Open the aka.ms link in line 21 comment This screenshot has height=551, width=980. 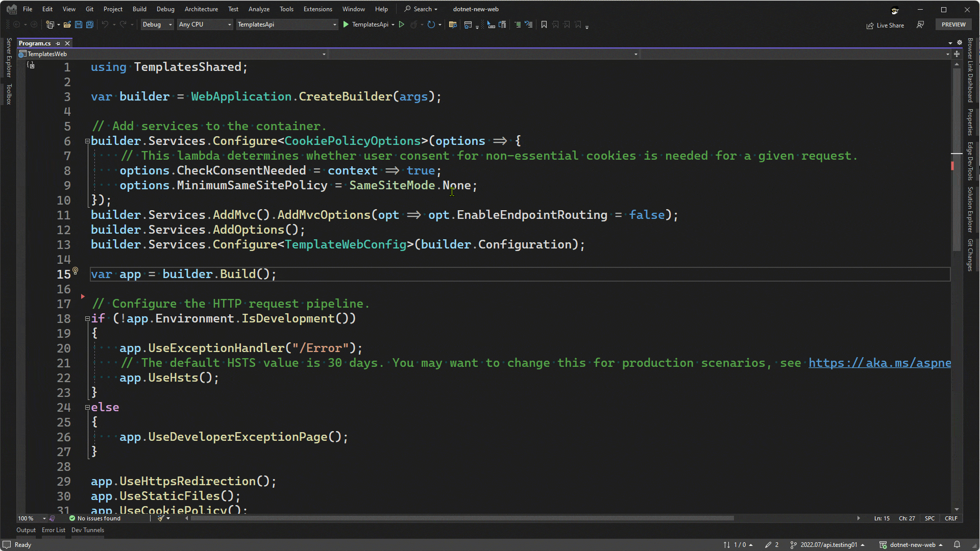coord(879,363)
